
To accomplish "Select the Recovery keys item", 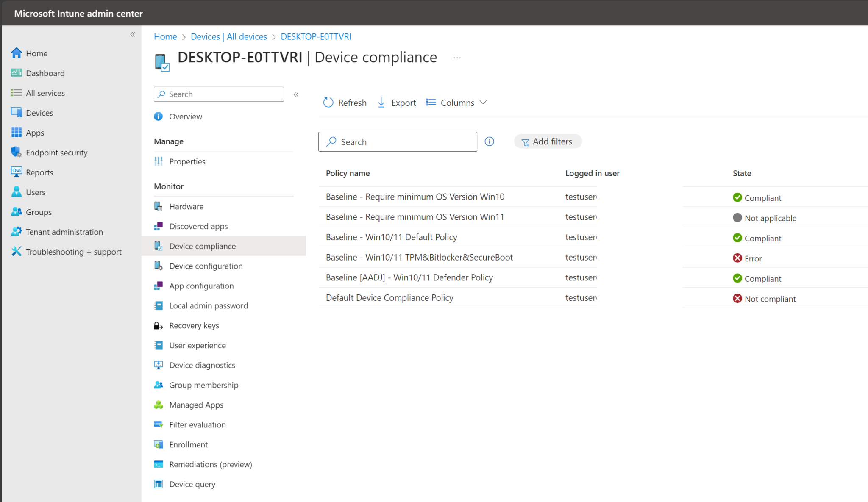I will point(194,325).
